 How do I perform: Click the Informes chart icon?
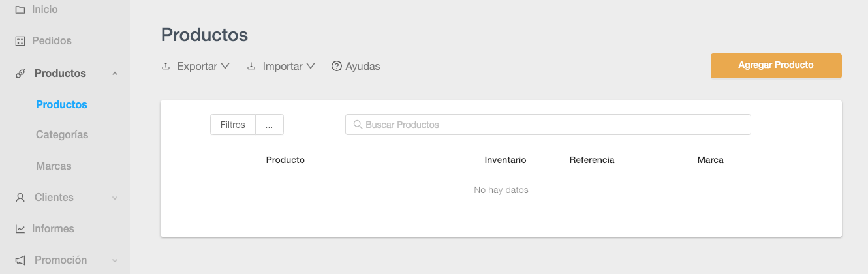pos(20,229)
